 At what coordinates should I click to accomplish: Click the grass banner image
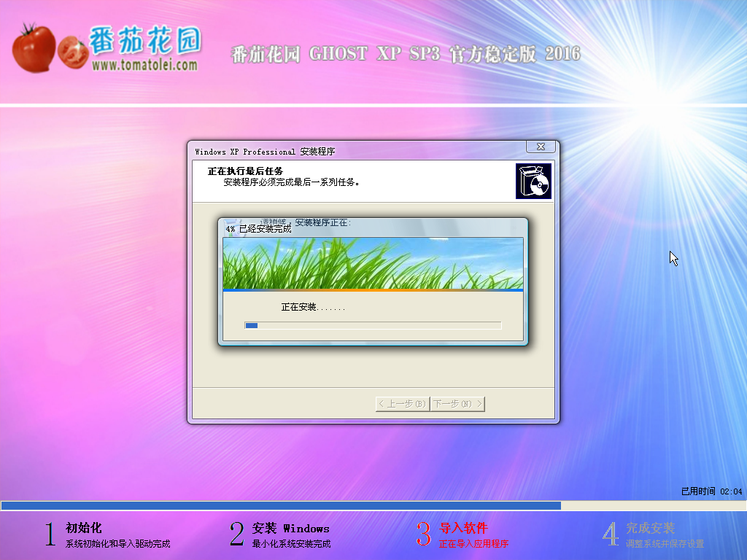click(373, 263)
